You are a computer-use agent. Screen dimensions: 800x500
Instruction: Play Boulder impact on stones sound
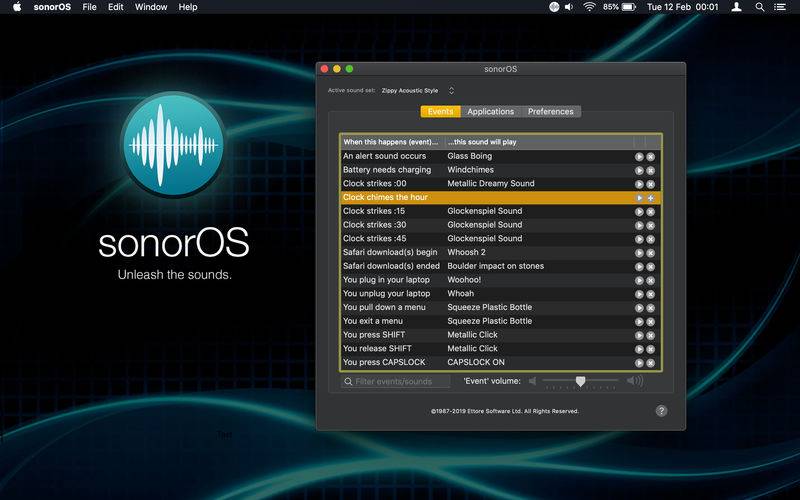[639, 267]
